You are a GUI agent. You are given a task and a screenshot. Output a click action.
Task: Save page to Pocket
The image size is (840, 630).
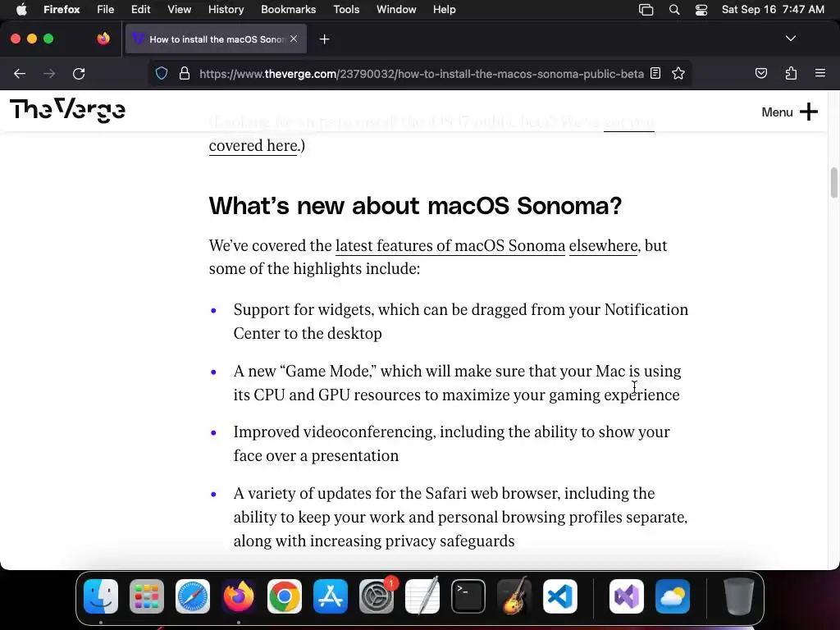760,73
